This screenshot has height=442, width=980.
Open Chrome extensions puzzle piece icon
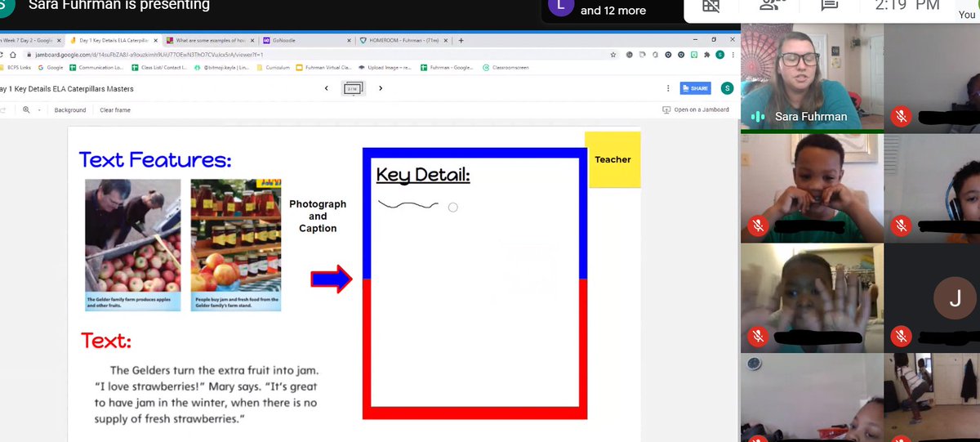pyautogui.click(x=707, y=55)
